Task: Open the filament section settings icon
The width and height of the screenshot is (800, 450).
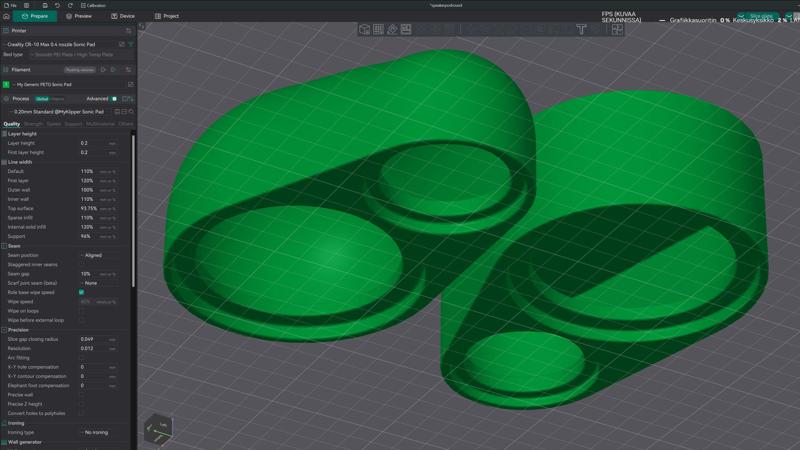Action: (x=129, y=70)
